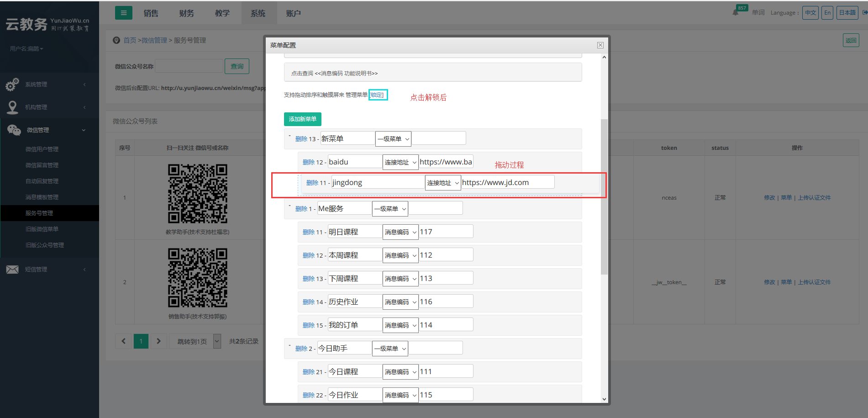Viewport: 868px width, 418px height.
Task: Delete the 新菜单 top-level menu
Action: click(301, 139)
